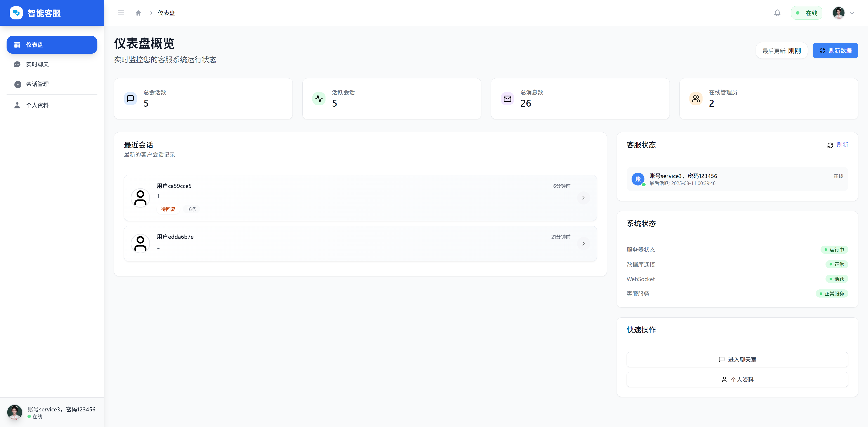Select 个人资料 in the sidebar menu
The height and width of the screenshot is (427, 868).
[x=37, y=105]
